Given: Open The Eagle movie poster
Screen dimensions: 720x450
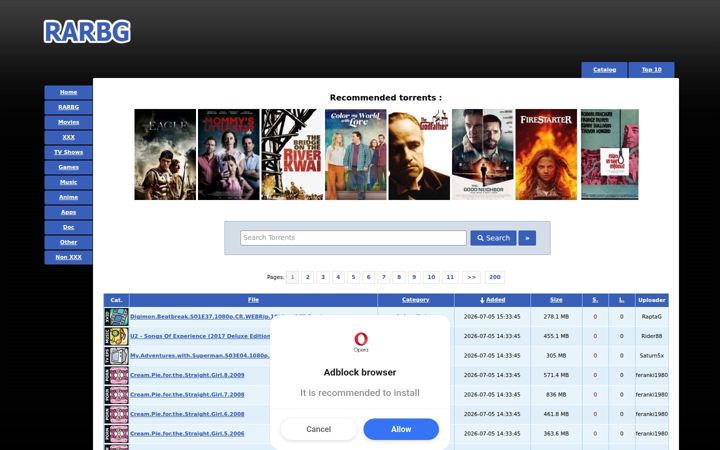Looking at the screenshot, I should point(165,154).
